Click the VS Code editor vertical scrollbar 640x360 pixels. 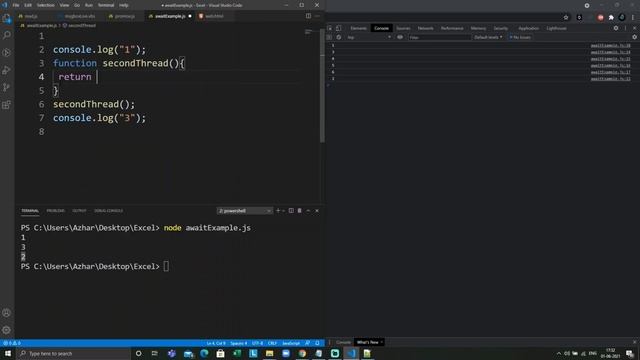click(x=322, y=86)
